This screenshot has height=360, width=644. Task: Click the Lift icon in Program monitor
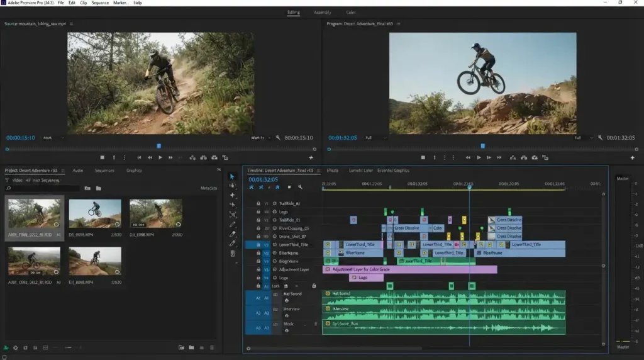click(x=513, y=157)
